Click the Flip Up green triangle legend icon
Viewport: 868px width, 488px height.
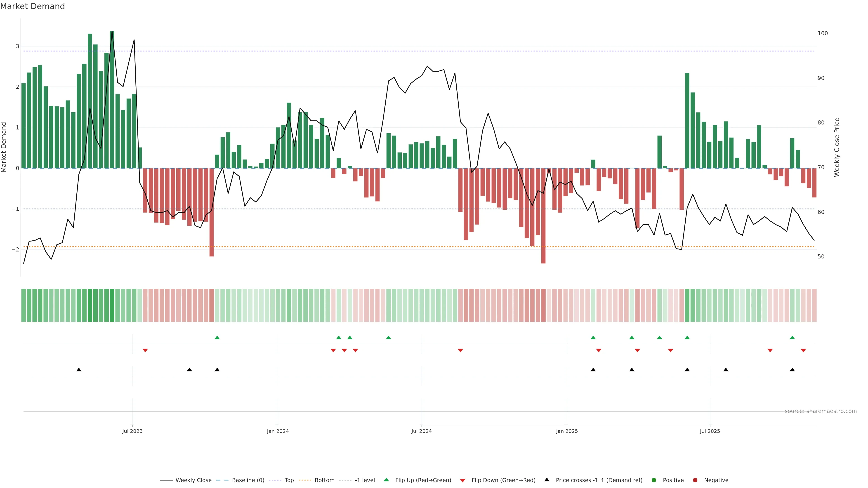(387, 480)
